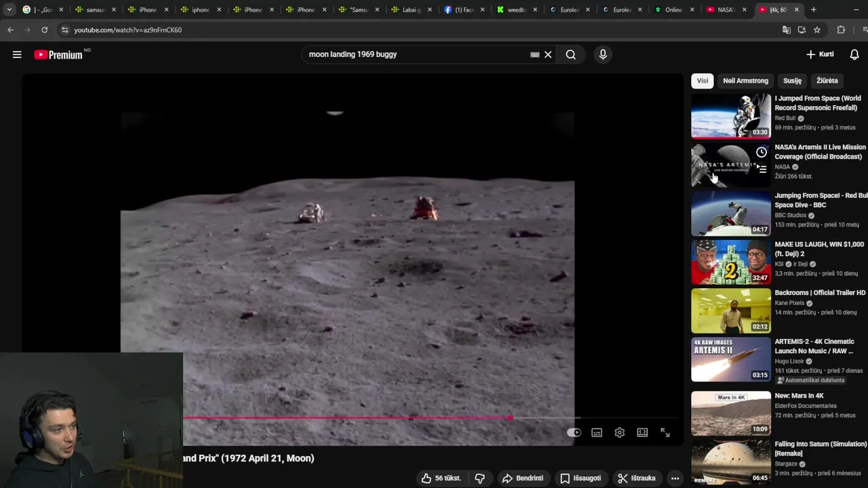Open a new browser tab
Screen dimensions: 868x488
click(813, 9)
